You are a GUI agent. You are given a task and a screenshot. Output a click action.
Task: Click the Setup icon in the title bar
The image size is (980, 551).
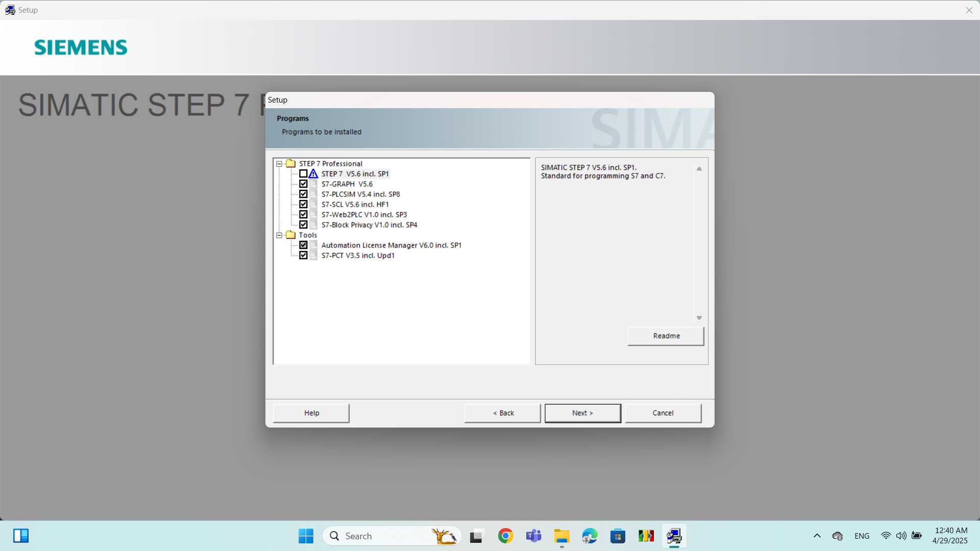(x=10, y=10)
